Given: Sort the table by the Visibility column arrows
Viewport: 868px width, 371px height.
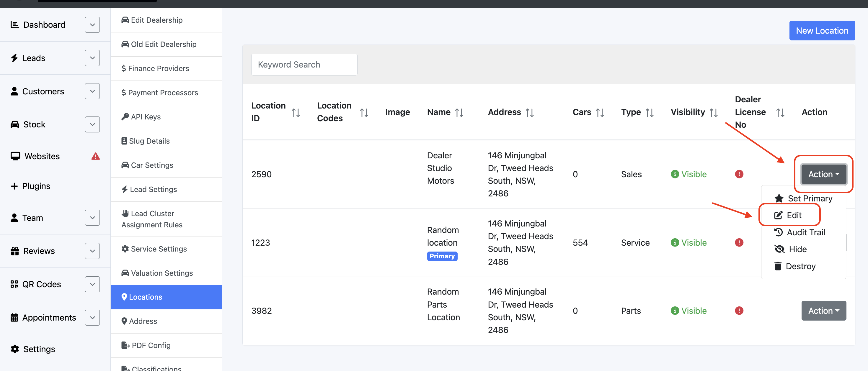Looking at the screenshot, I should 713,112.
